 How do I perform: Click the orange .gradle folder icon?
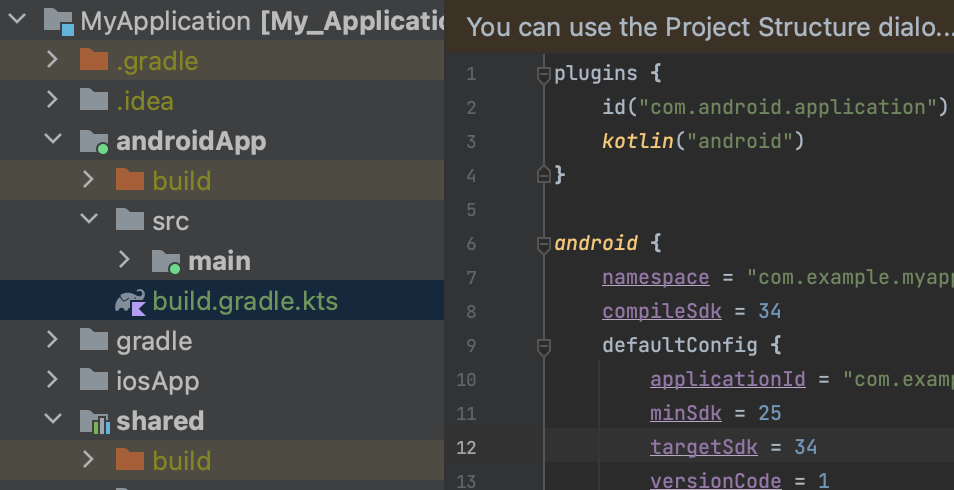[94, 60]
